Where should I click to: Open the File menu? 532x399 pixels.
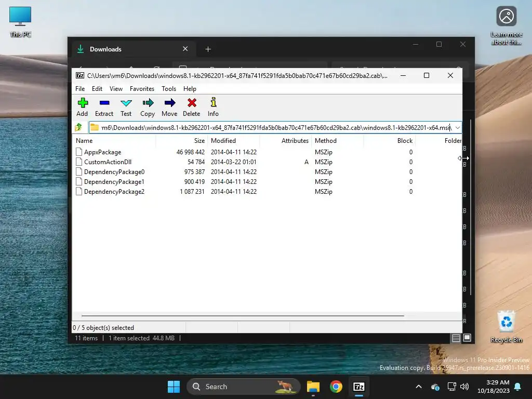point(80,88)
